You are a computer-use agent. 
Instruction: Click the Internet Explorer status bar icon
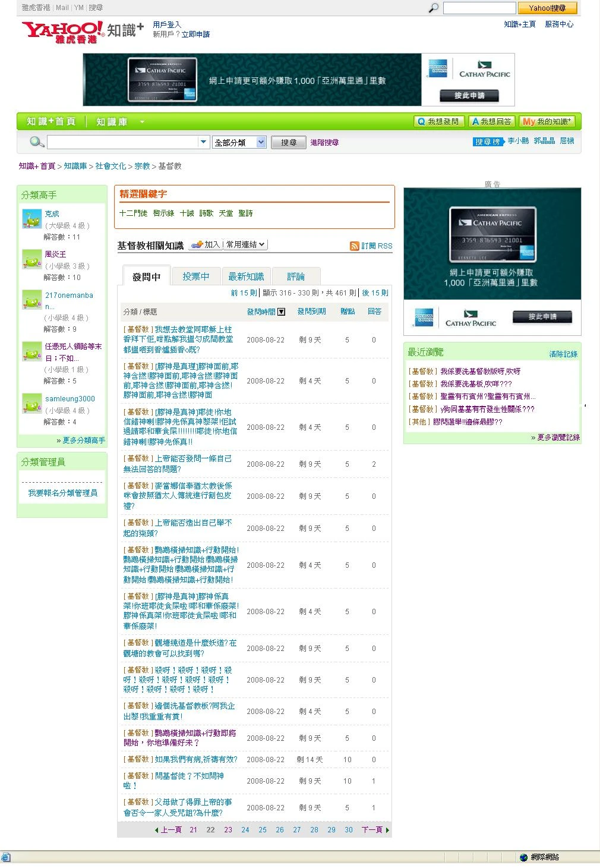pyautogui.click(x=5, y=857)
